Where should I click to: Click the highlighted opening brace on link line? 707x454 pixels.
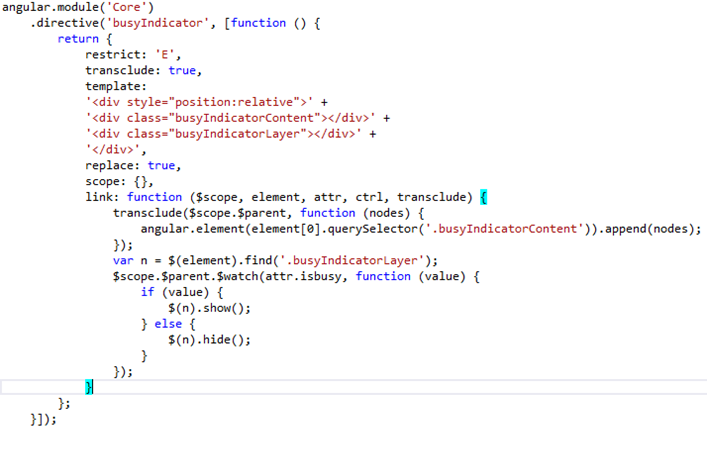pos(483,197)
